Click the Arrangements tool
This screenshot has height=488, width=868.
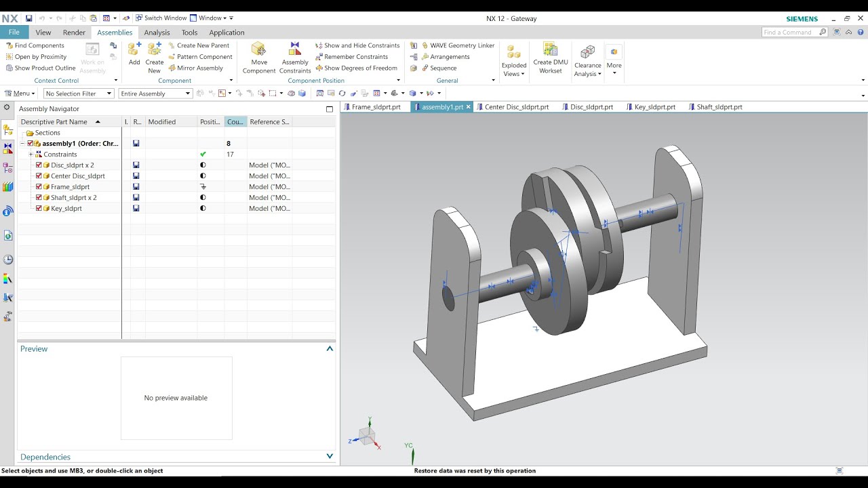pos(440,57)
